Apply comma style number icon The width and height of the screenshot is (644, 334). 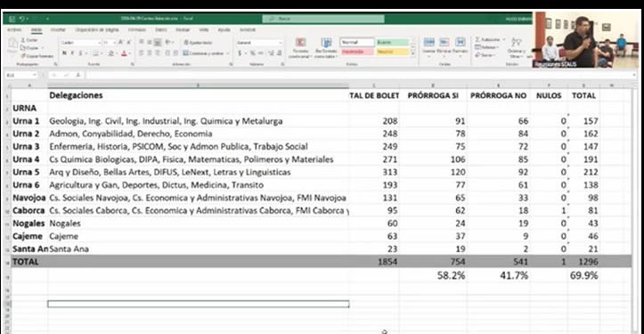[261, 53]
